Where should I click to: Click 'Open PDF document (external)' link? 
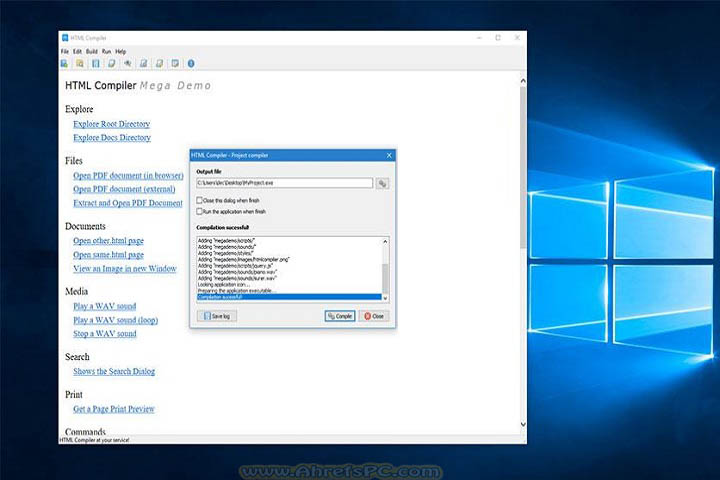click(124, 189)
